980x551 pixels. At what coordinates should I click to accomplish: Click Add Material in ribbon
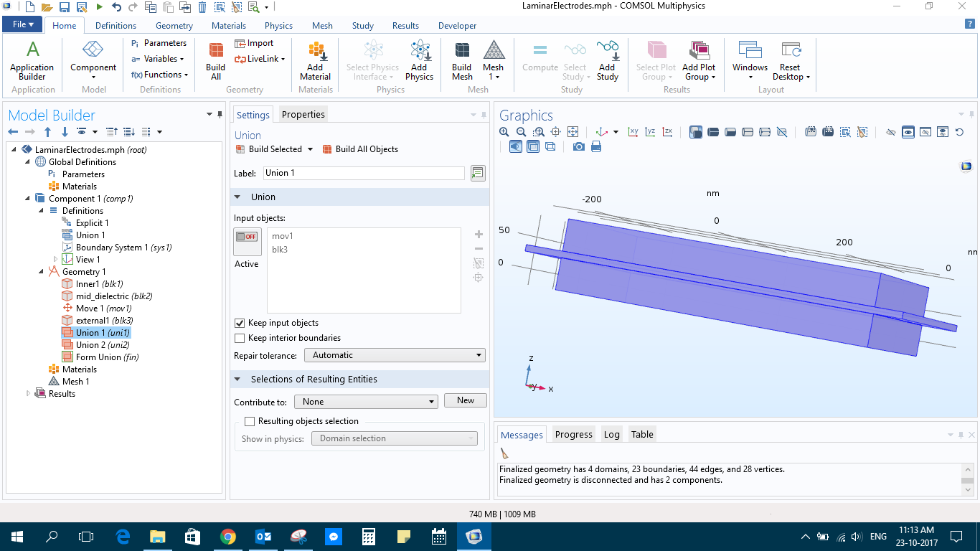[x=315, y=60]
